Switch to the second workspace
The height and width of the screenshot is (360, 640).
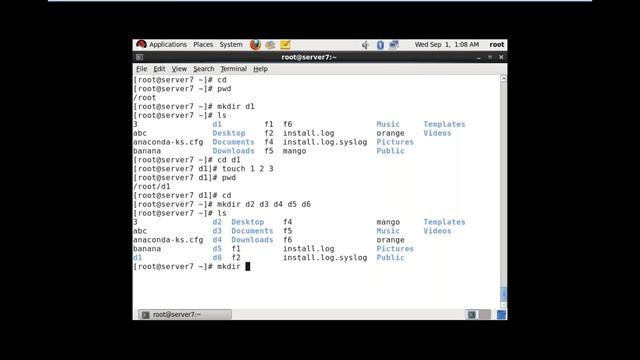pos(484,314)
